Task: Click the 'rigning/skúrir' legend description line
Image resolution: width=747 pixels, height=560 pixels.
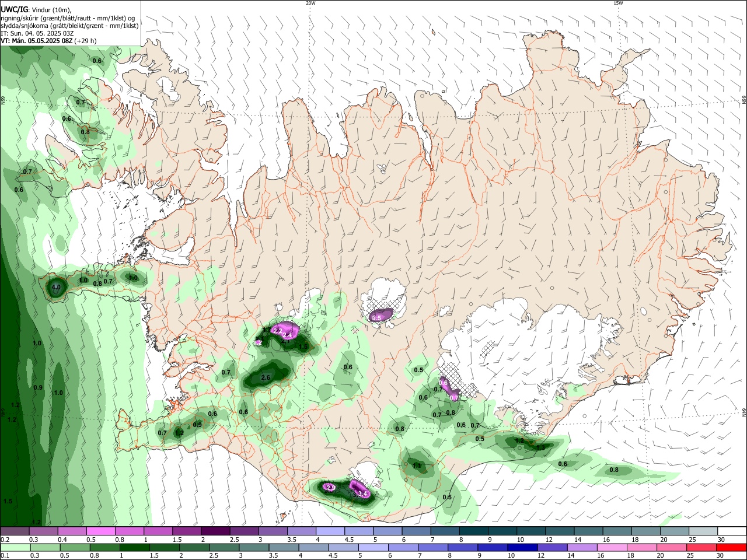Action: click(68, 18)
